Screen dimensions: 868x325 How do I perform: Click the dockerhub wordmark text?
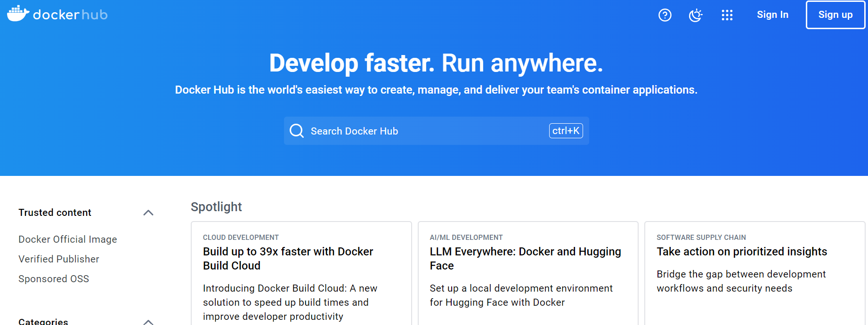(70, 15)
